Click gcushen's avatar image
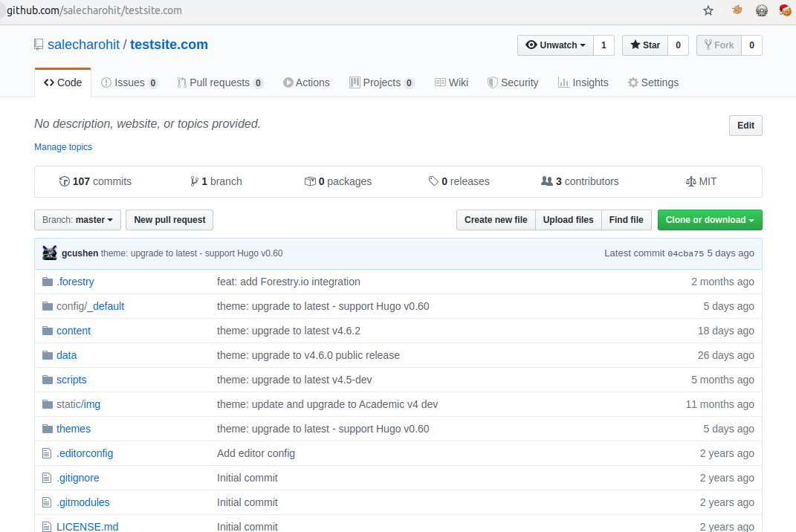The width and height of the screenshot is (796, 532). 50,253
